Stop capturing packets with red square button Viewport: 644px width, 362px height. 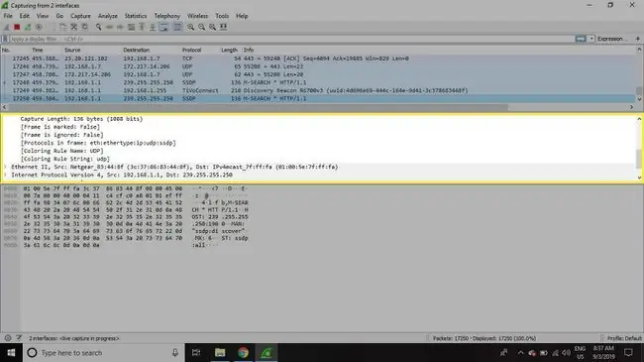(17, 27)
